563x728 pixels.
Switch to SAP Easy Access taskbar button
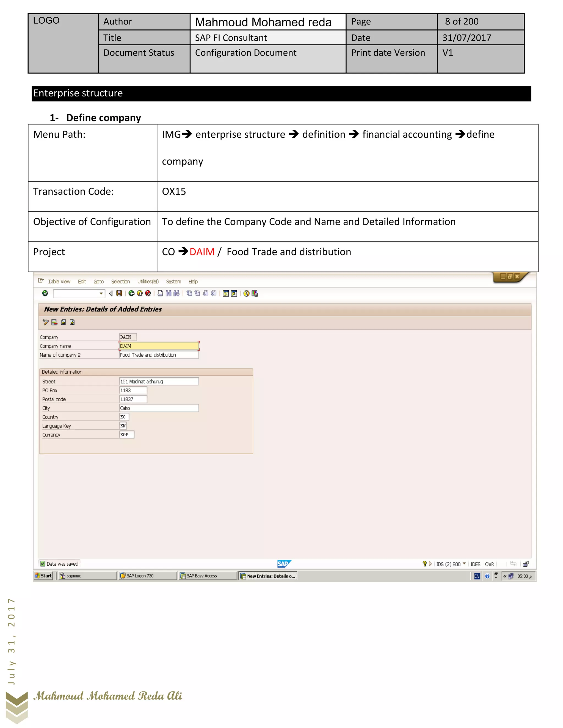208,576
